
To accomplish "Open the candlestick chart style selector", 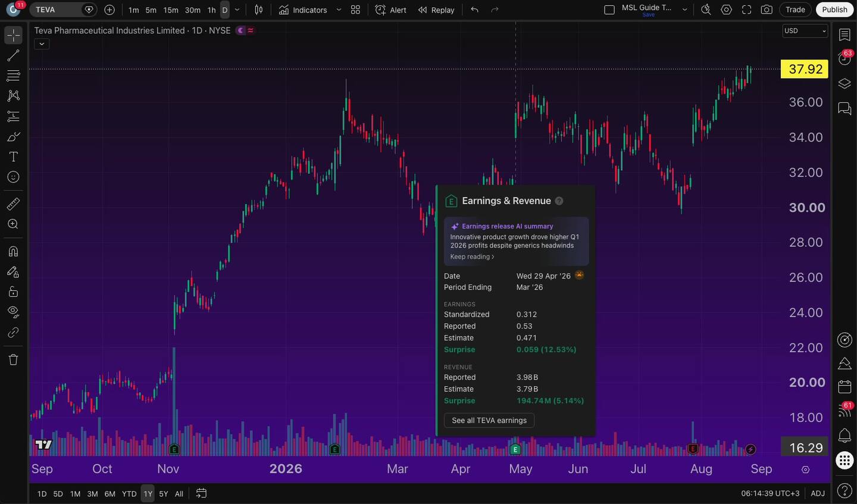I will (259, 10).
